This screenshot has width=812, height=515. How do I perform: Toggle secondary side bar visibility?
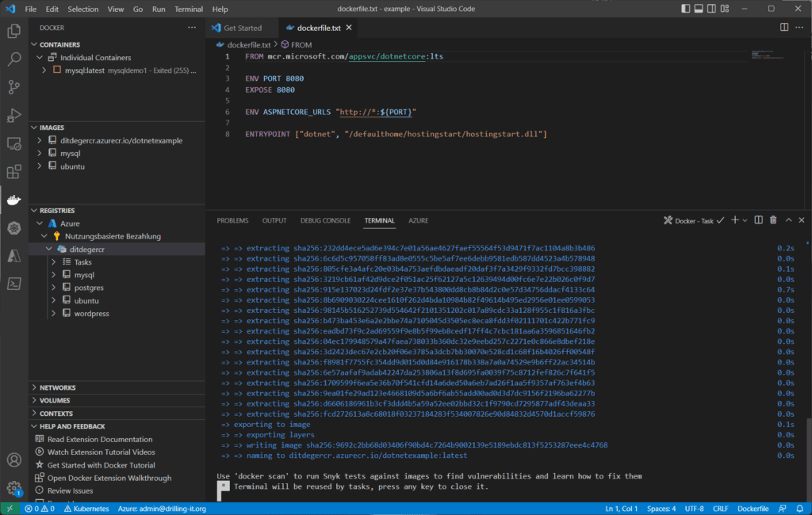[711, 8]
